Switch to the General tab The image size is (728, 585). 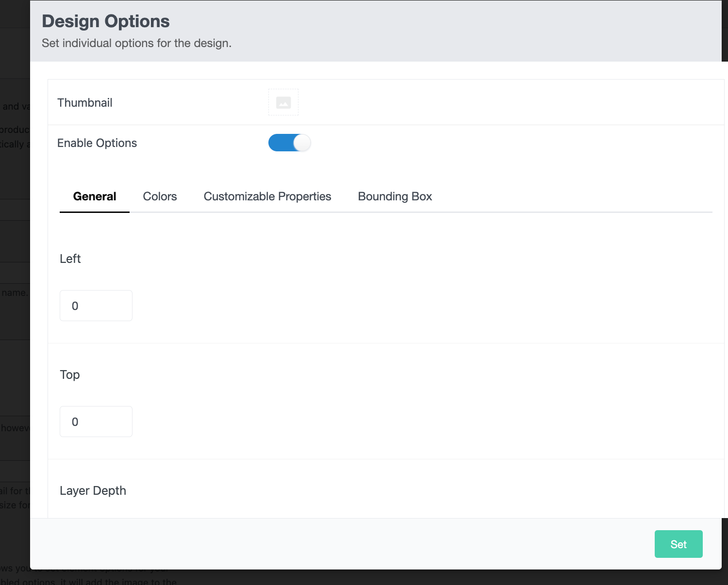[95, 196]
